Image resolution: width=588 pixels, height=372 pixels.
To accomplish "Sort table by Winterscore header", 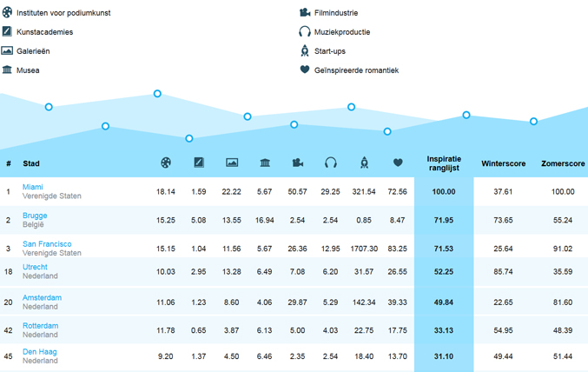I will (x=503, y=163).
